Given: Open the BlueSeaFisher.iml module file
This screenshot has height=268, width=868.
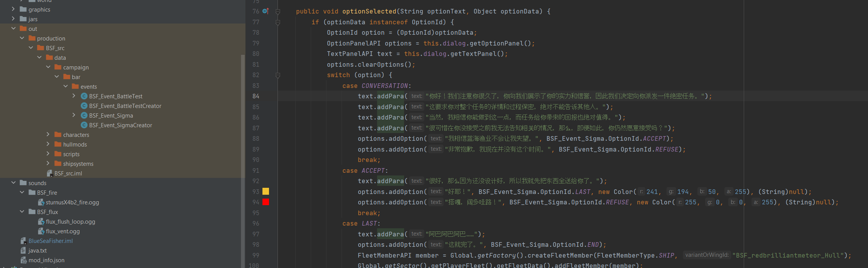Looking at the screenshot, I should click(51, 241).
